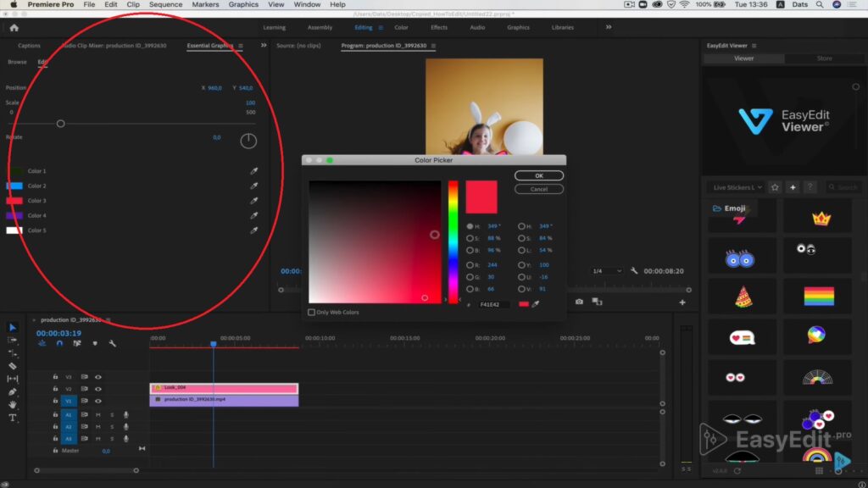Click Cancel in Color Picker
The image size is (868, 488).
pos(539,189)
